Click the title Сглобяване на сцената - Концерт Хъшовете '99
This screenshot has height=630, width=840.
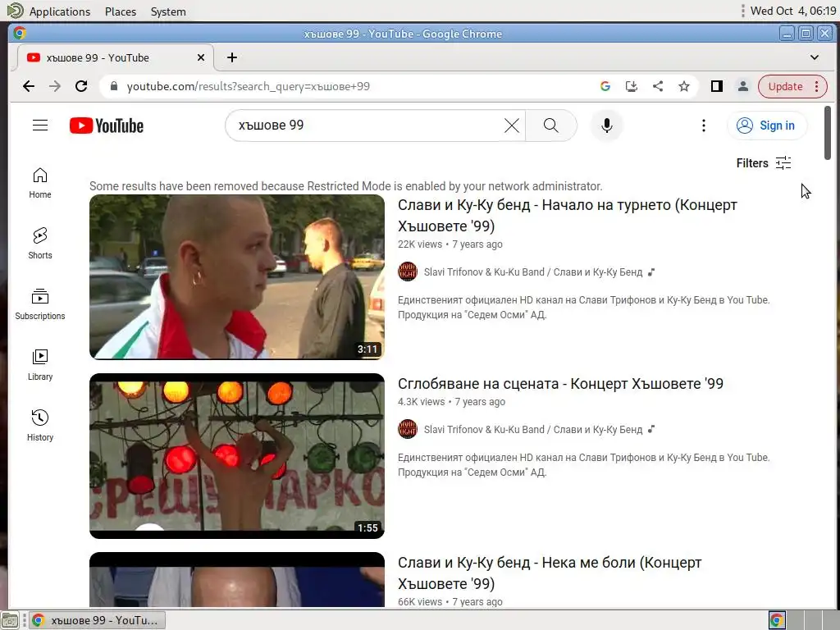(x=560, y=384)
